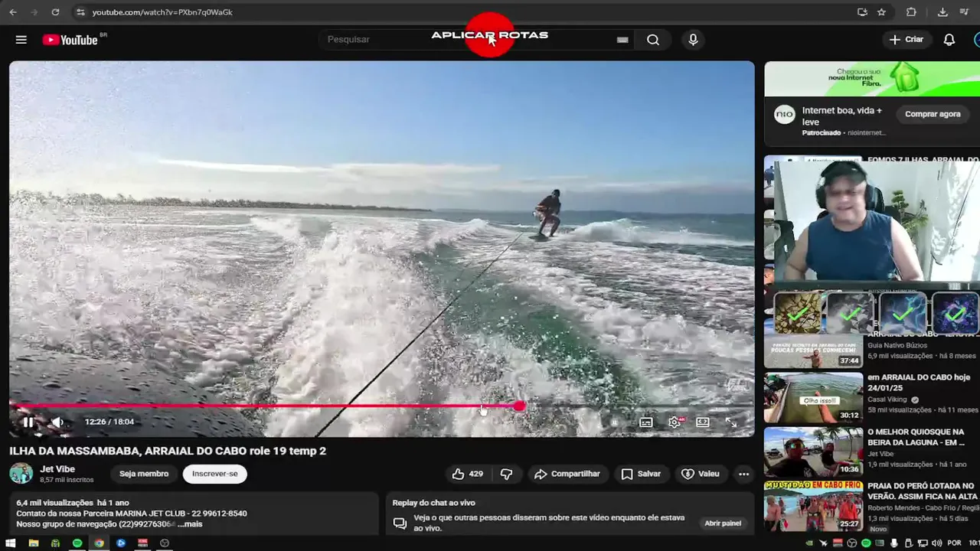
Task: Dislike the video thumbs-down
Action: (x=506, y=474)
